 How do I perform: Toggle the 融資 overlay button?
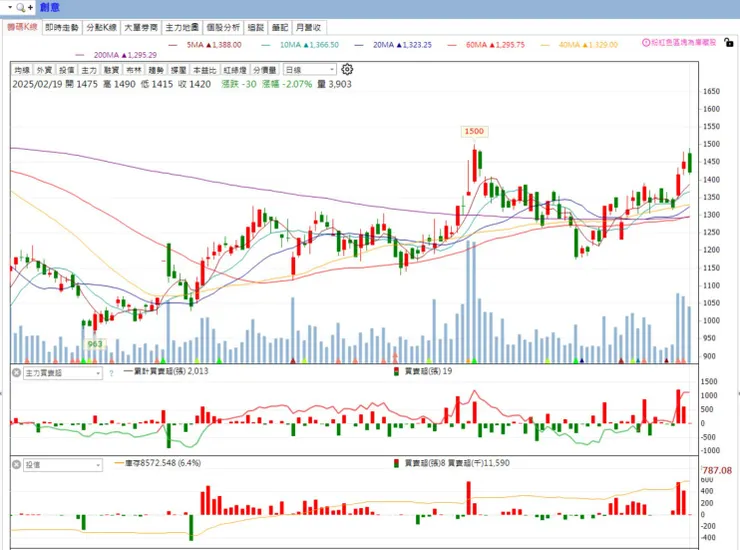point(111,70)
